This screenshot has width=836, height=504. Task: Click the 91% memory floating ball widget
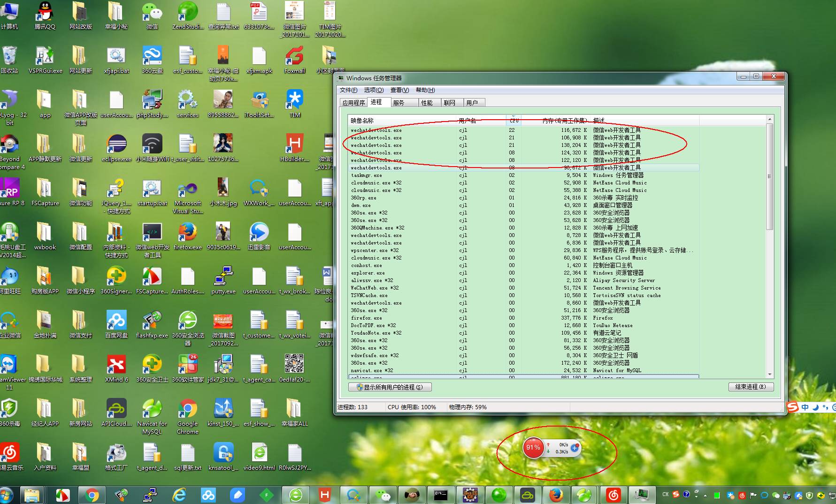(x=533, y=447)
